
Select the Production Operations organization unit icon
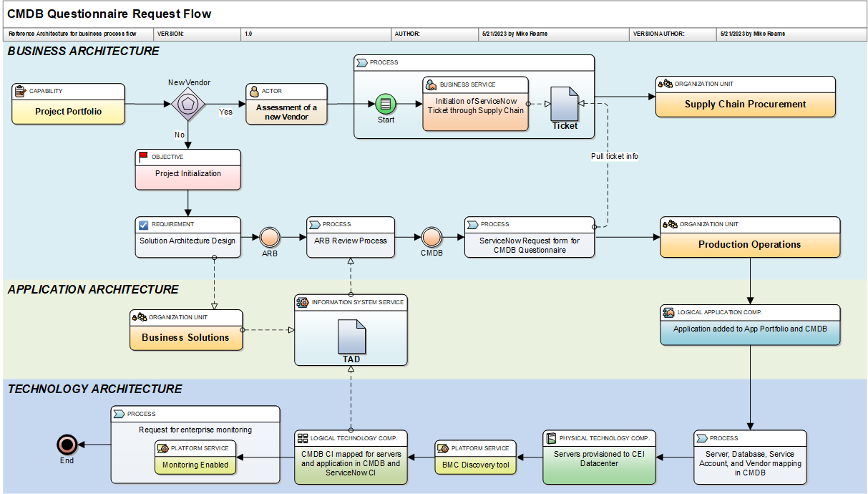pyautogui.click(x=670, y=224)
